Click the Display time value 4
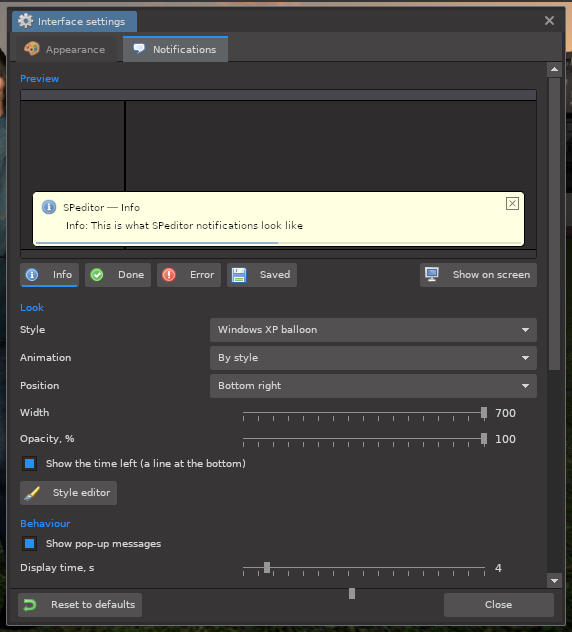Screen dimensions: 572x632 coord(498,568)
